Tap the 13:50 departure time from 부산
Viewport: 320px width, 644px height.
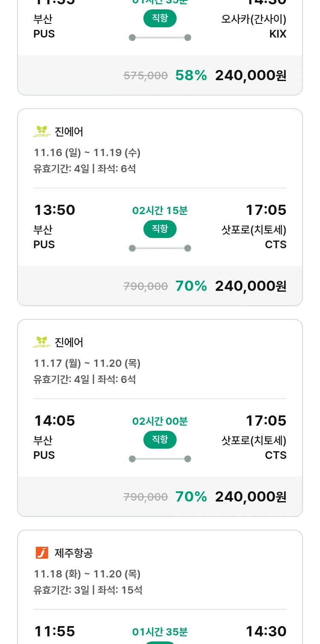click(55, 210)
